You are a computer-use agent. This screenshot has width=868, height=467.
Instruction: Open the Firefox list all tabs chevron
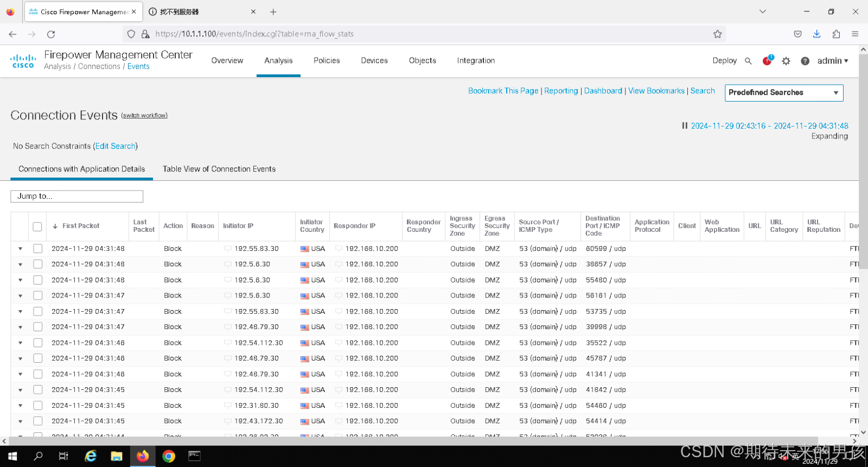pyautogui.click(x=763, y=11)
